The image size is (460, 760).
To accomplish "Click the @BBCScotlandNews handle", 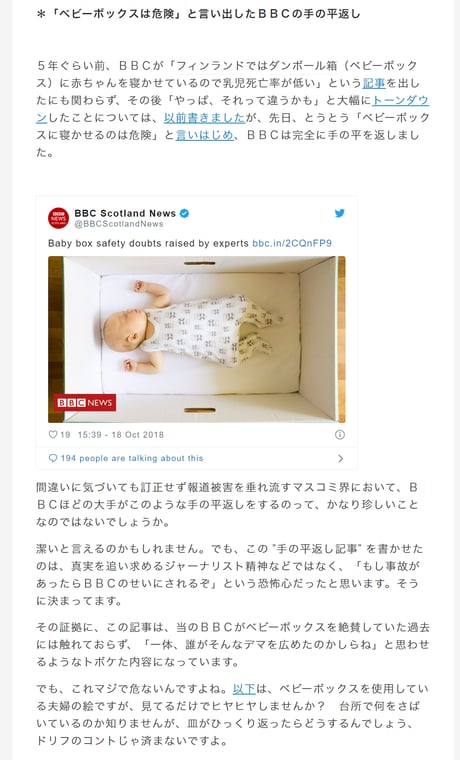I will click(x=119, y=224).
